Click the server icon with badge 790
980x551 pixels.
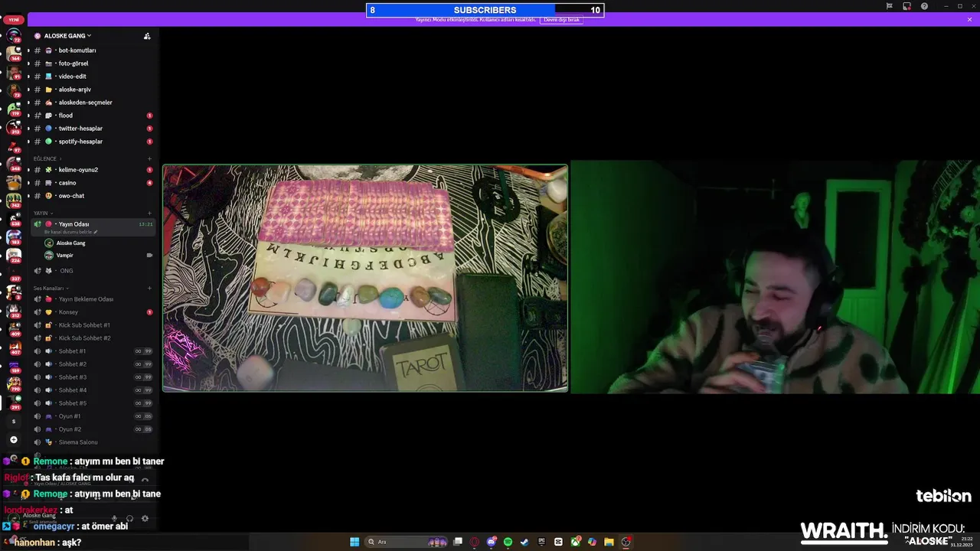[x=14, y=383]
